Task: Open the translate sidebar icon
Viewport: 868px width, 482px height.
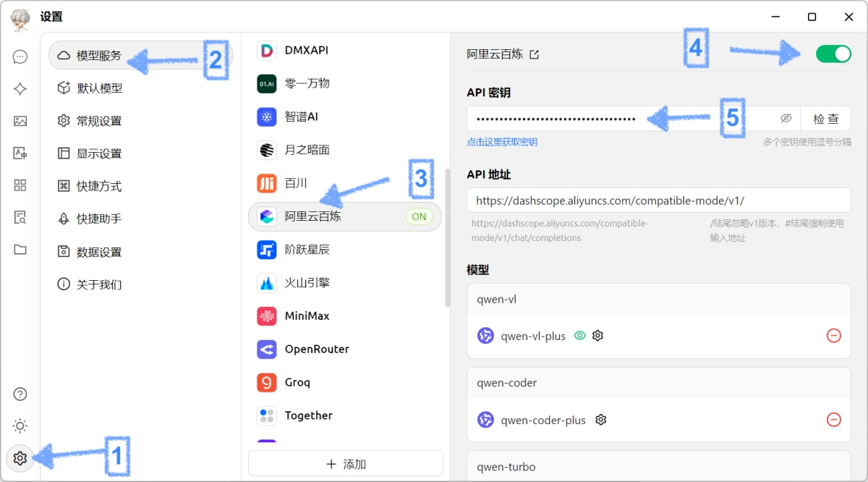Action: tap(20, 153)
